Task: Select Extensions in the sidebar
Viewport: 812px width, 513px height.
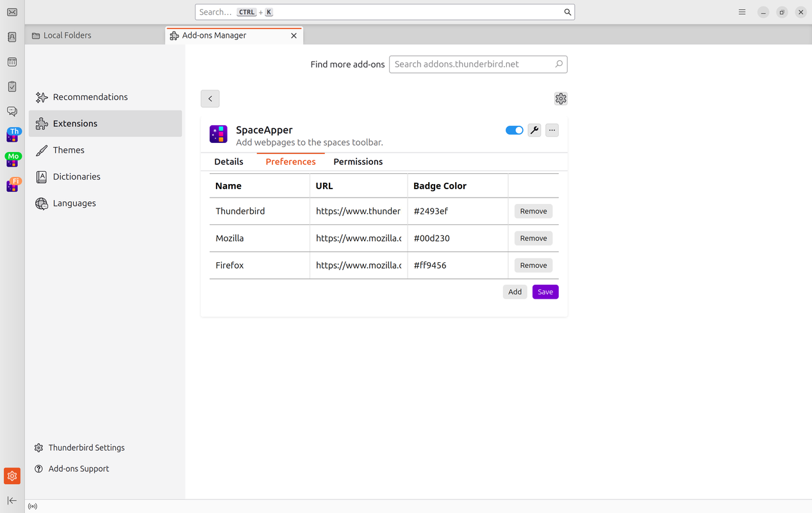Action: [x=106, y=124]
